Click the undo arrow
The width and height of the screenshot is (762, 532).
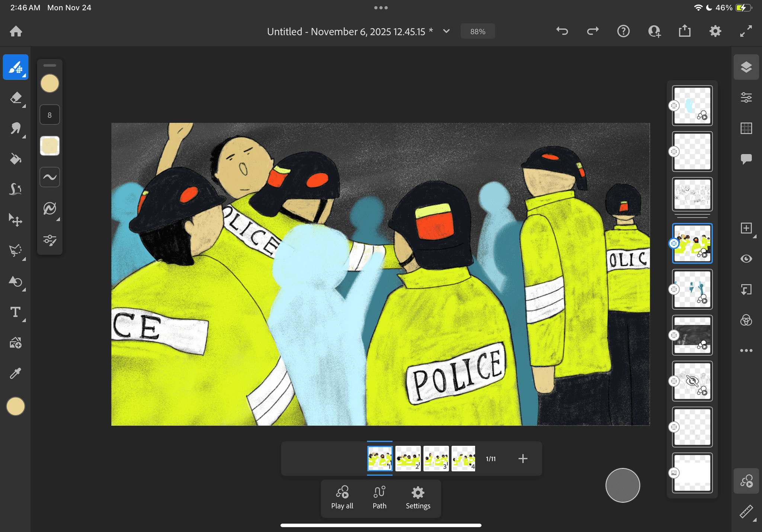(x=562, y=31)
